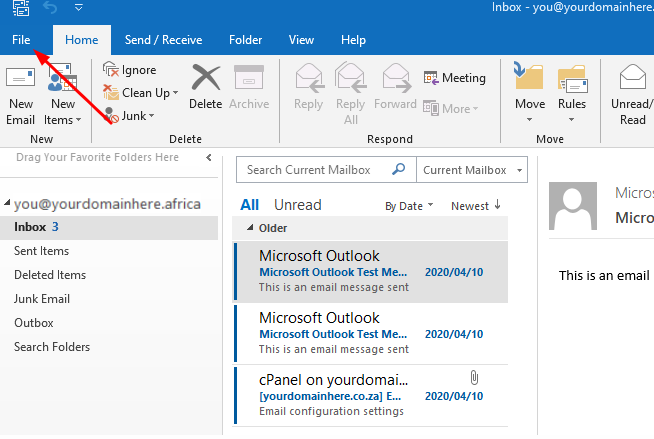Collapse the Older messages group
The height and width of the screenshot is (439, 654).
251,227
